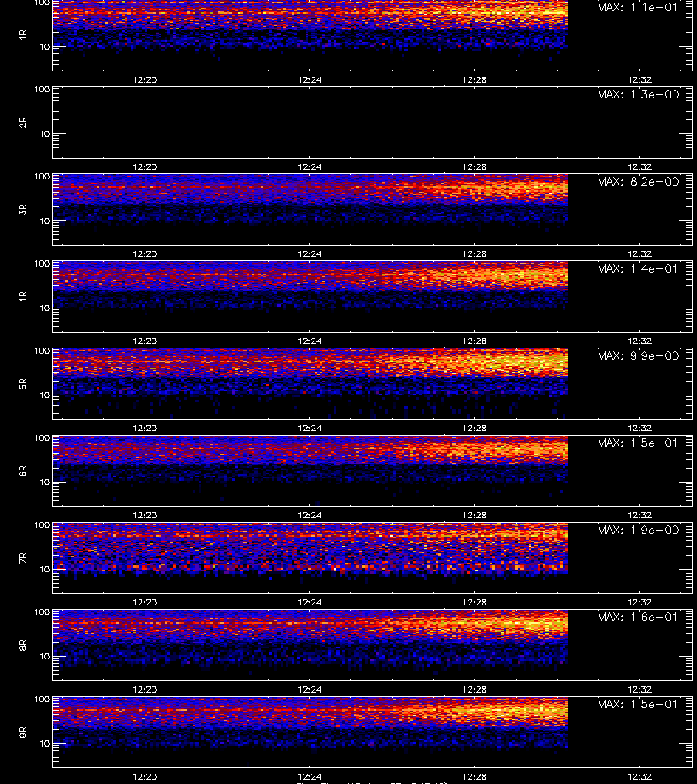697x784 pixels.
Task: Select the MAX: 1.5e+01 readout in 9R panel
Action: pos(638,705)
